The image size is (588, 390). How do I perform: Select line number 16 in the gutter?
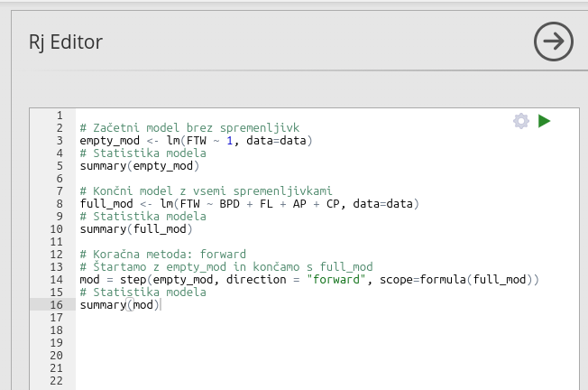coord(56,304)
